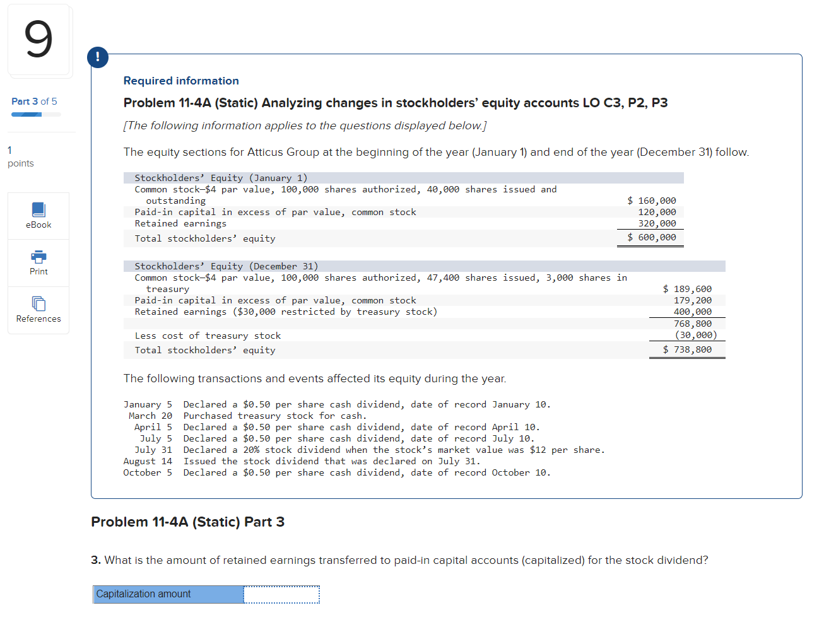
Task: Click the July 5 dividend transaction line
Action: pos(337,438)
